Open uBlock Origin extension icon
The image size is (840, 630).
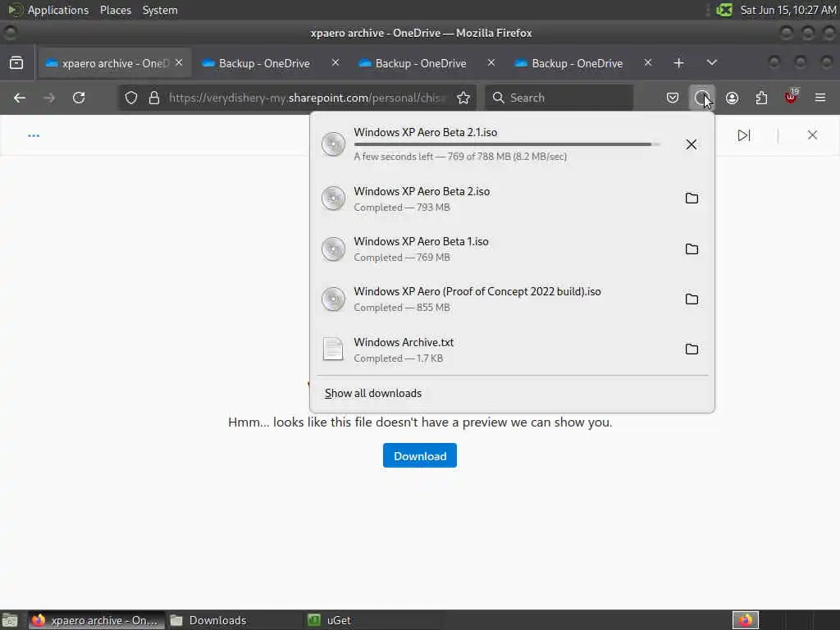[791, 97]
